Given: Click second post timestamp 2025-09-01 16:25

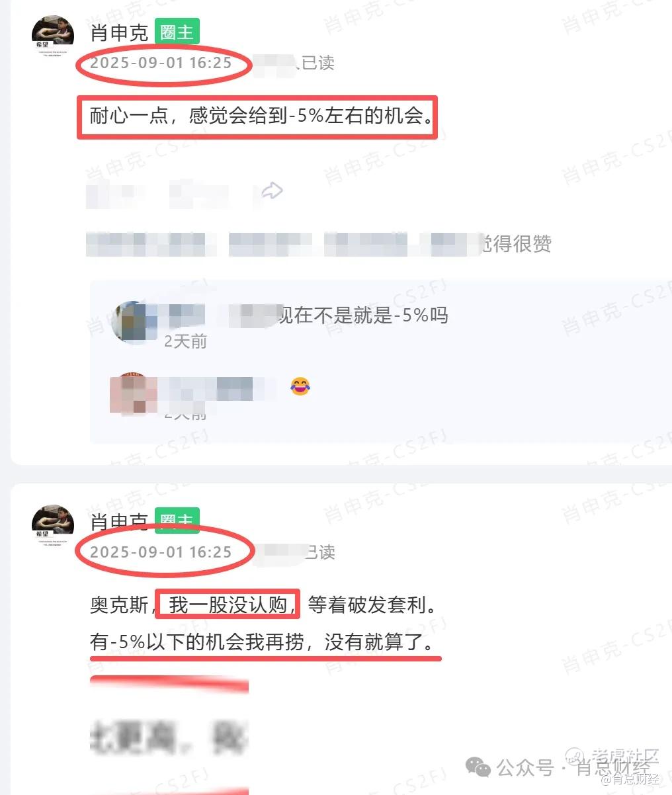Looking at the screenshot, I should pyautogui.click(x=161, y=552).
